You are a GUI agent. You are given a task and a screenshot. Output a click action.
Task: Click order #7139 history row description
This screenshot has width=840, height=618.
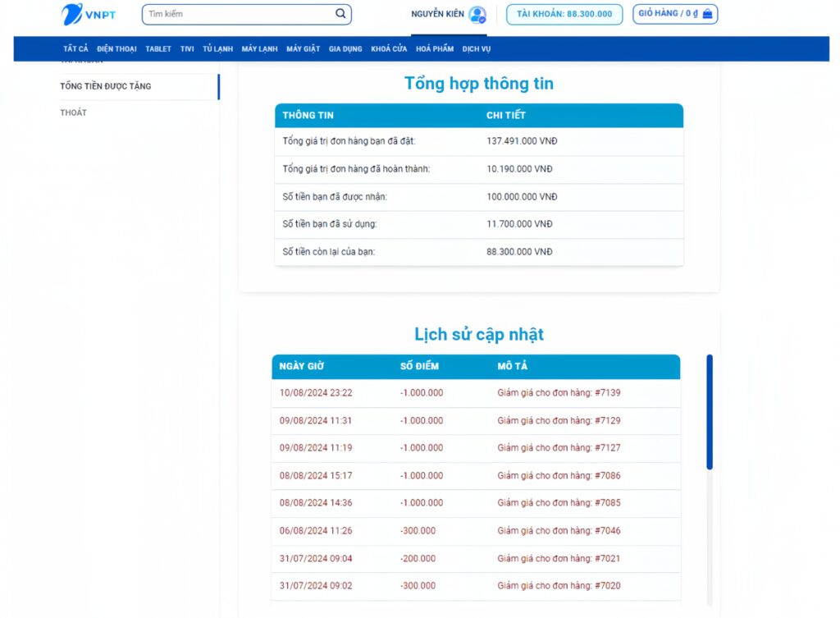559,393
